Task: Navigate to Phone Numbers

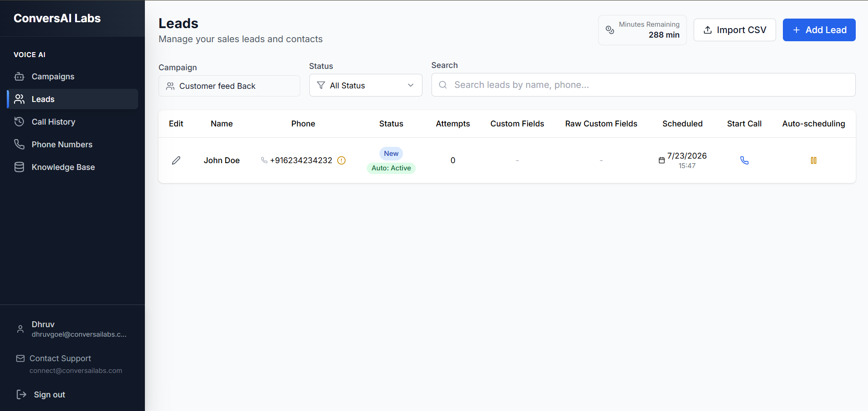Action: pyautogui.click(x=72, y=145)
